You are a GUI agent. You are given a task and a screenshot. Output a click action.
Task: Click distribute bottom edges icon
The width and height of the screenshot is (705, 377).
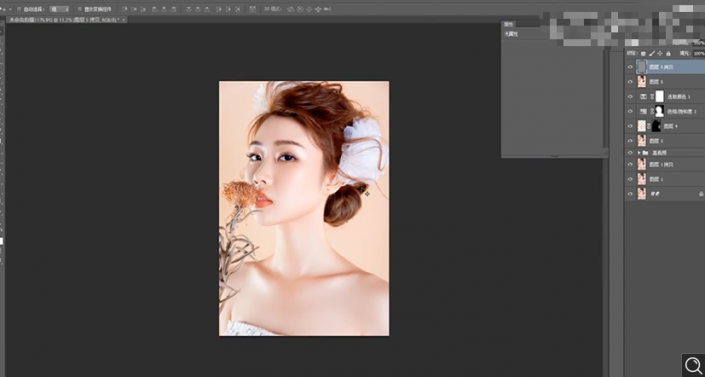[207, 9]
